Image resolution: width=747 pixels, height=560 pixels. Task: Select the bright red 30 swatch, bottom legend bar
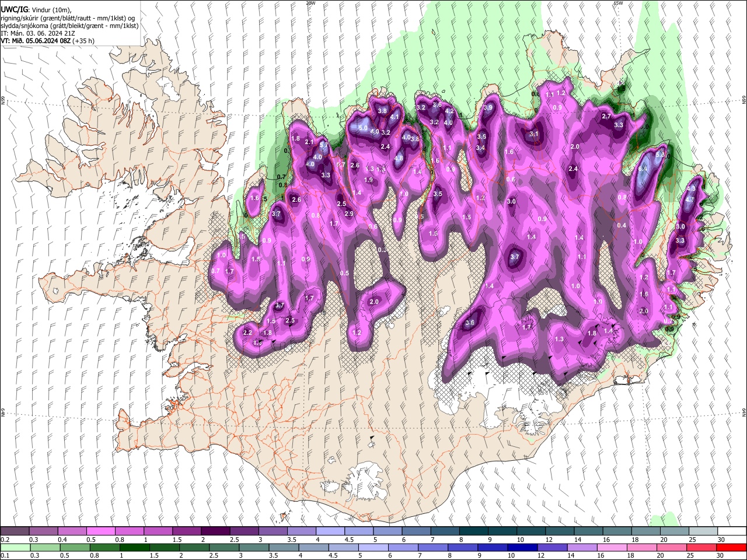[731, 547]
